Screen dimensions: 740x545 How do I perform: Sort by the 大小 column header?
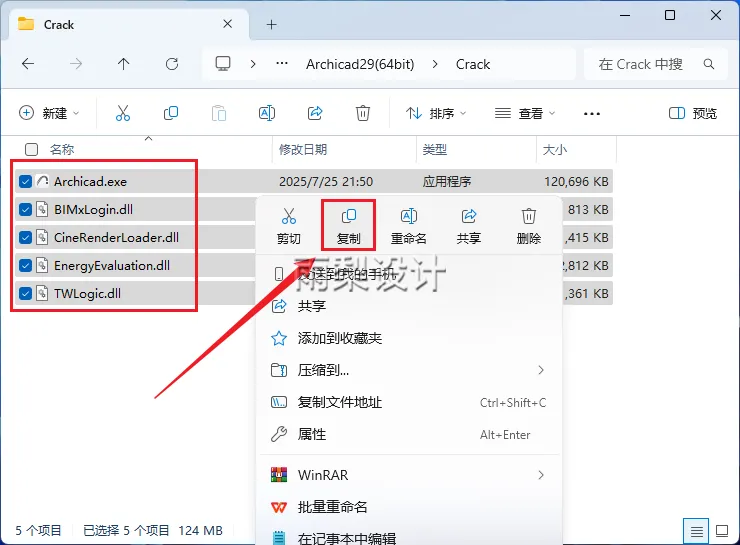(x=555, y=150)
